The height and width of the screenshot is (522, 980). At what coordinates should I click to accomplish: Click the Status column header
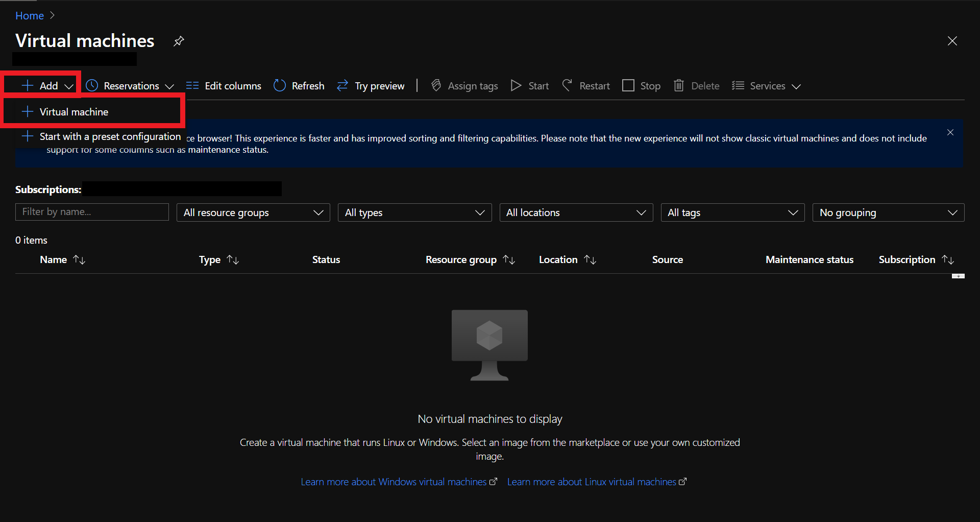pyautogui.click(x=326, y=259)
